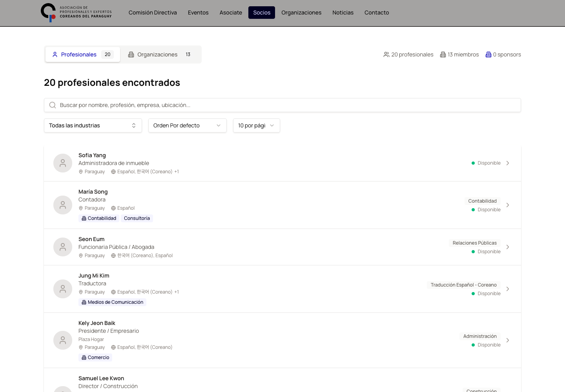Open Samuel Lee Kwon's profile name
This screenshot has height=392, width=565.
pos(101,378)
